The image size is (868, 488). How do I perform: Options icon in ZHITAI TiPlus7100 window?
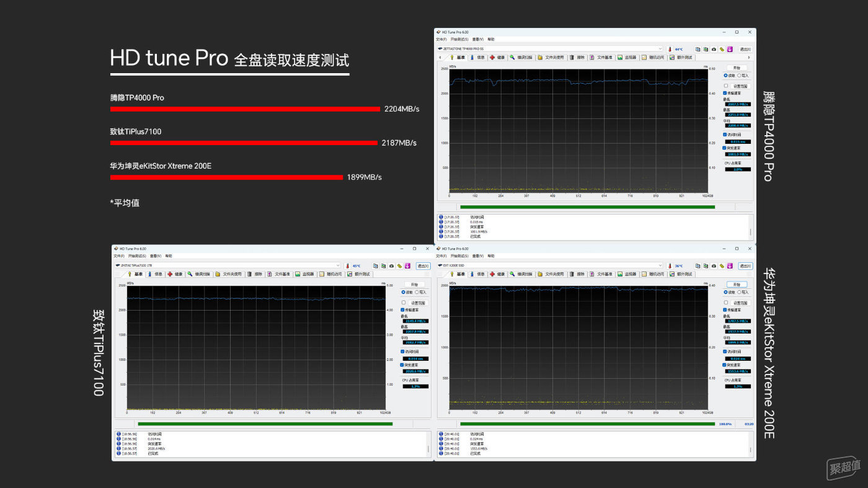399,266
